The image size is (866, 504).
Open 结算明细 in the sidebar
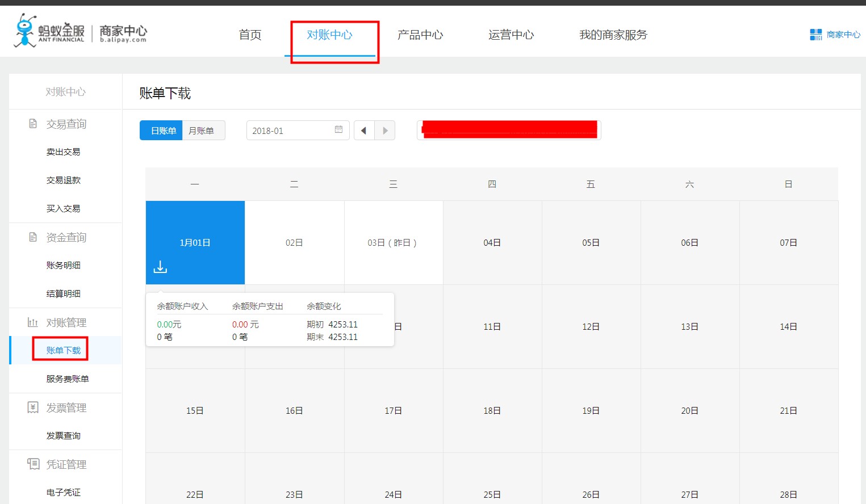tap(64, 294)
